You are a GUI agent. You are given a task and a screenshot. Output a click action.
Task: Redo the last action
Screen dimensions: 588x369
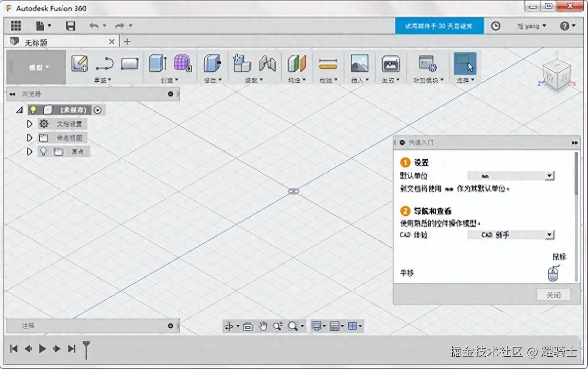[120, 26]
